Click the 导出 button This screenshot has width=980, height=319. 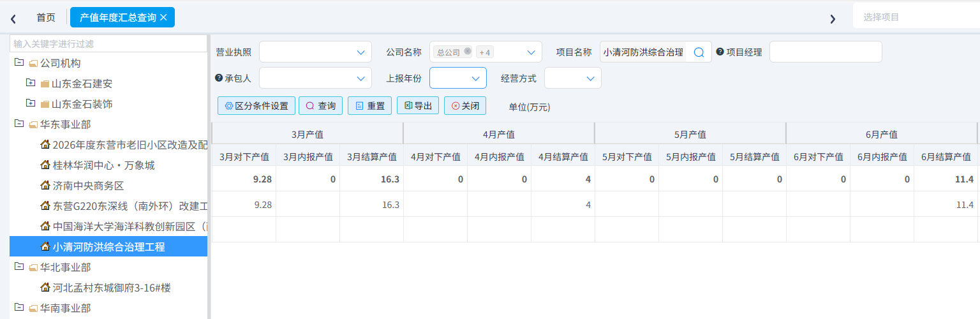click(418, 106)
